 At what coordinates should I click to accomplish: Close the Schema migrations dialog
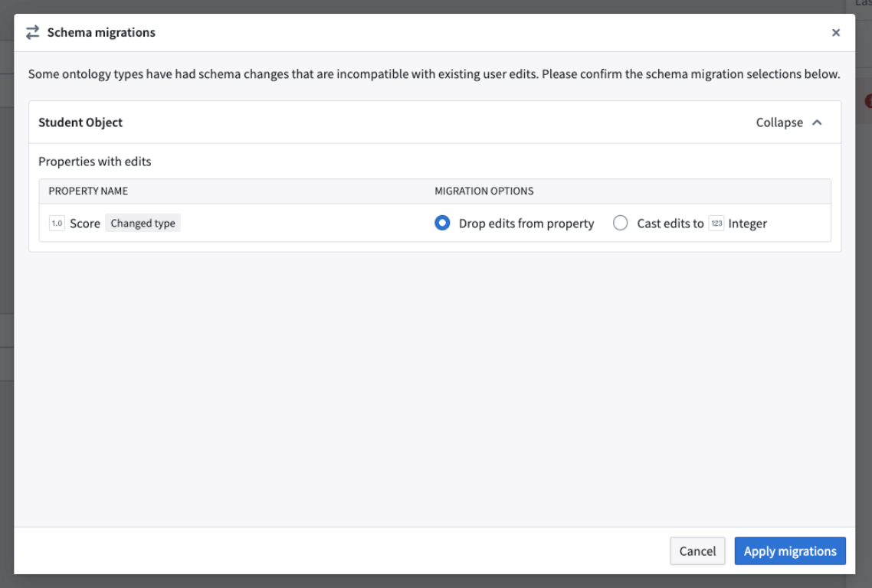tap(835, 33)
